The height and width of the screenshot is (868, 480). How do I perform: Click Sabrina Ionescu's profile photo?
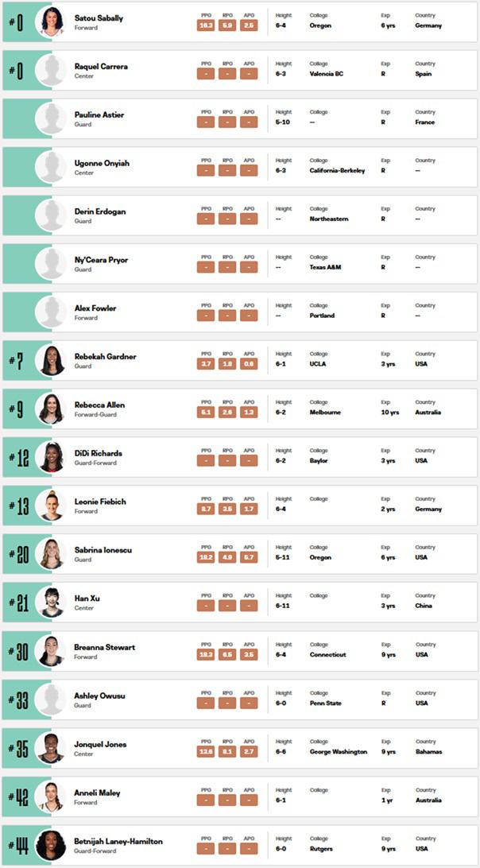coord(51,554)
